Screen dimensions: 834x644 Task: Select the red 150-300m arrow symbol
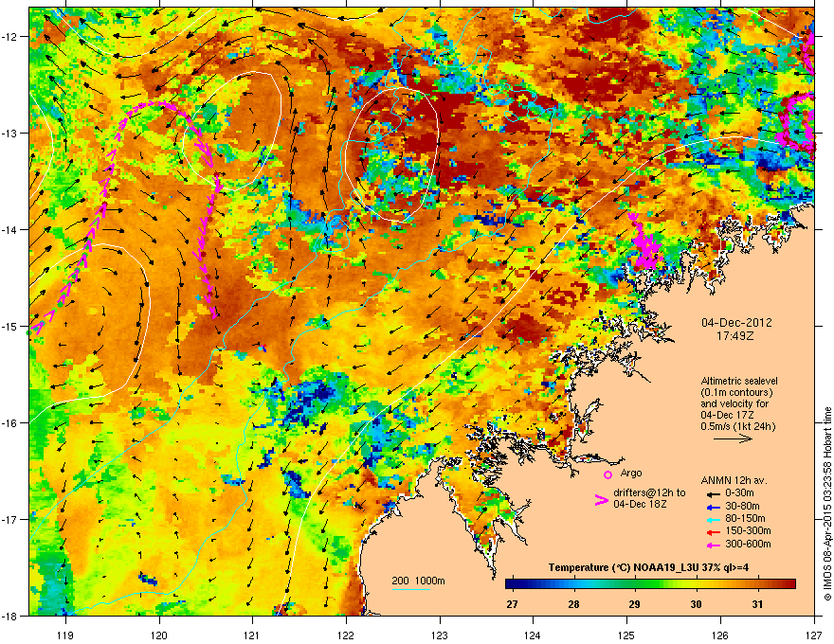[714, 531]
